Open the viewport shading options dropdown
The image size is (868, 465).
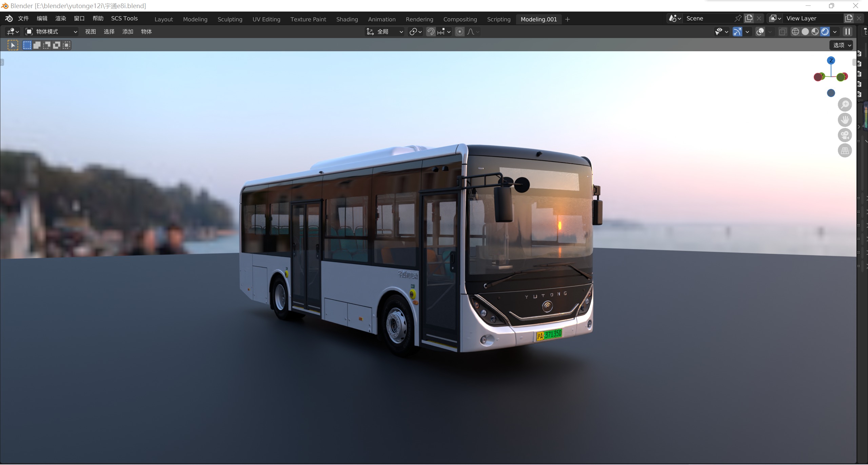(x=835, y=32)
